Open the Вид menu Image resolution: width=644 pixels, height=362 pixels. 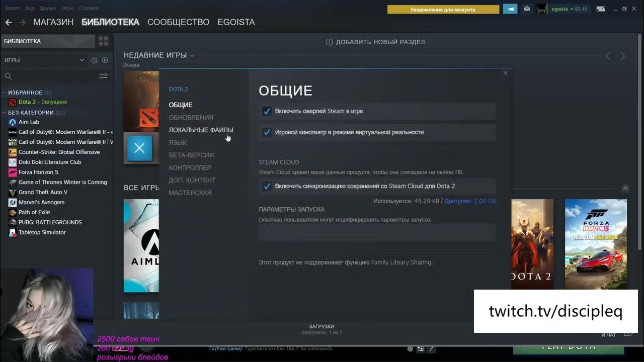[x=30, y=8]
